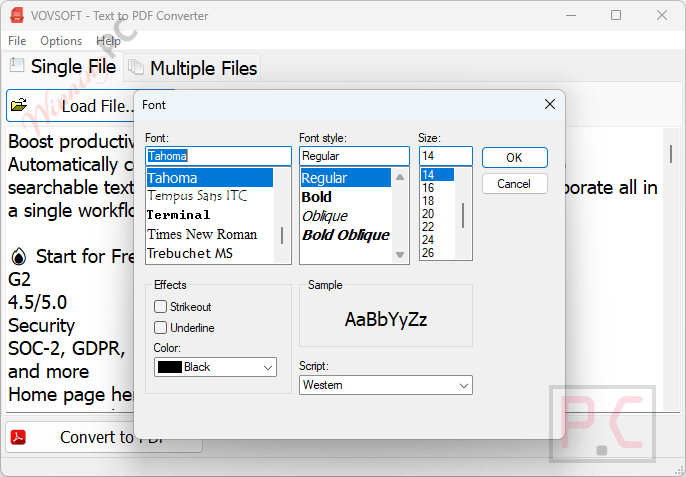Select size 20 in the size list
Screen dimensions: 686x477
[x=438, y=214]
